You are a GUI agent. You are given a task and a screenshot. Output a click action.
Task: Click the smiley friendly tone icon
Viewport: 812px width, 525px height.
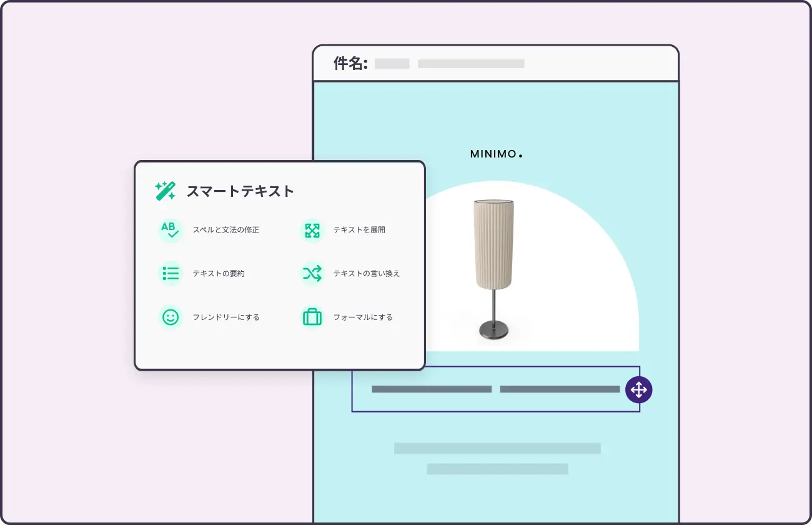pos(170,317)
